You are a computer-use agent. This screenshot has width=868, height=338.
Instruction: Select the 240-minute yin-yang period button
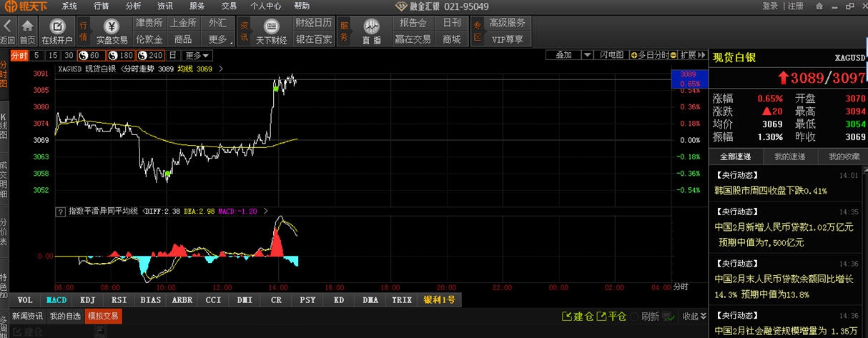click(151, 55)
